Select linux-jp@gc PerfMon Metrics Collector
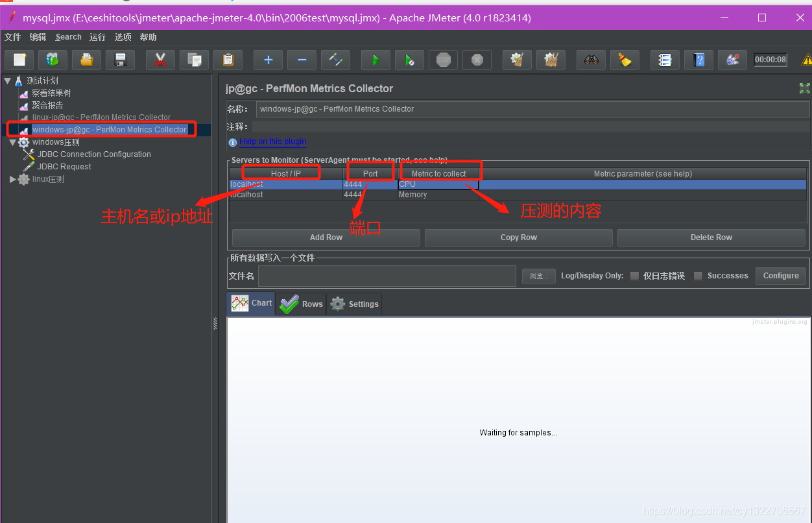This screenshot has height=523, width=812. point(101,117)
